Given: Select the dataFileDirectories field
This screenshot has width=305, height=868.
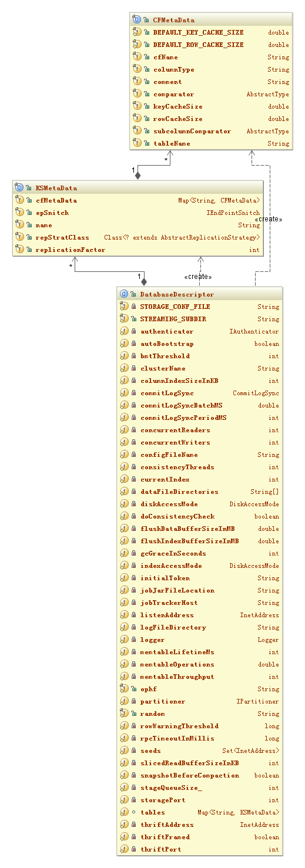Looking at the screenshot, I should 200,492.
